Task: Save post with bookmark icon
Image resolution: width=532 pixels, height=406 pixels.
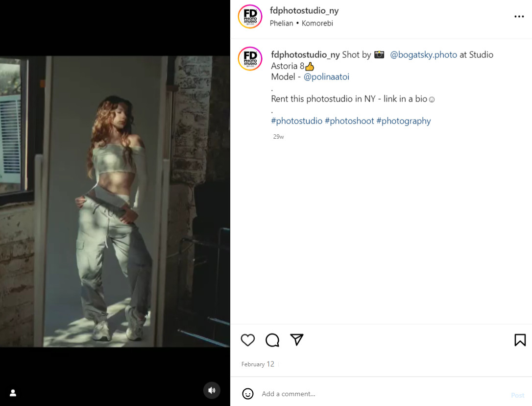Action: tap(520, 340)
